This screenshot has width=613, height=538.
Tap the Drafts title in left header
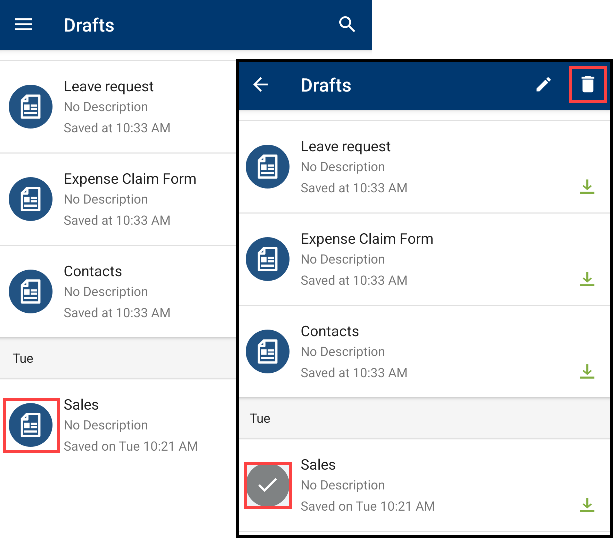89,25
